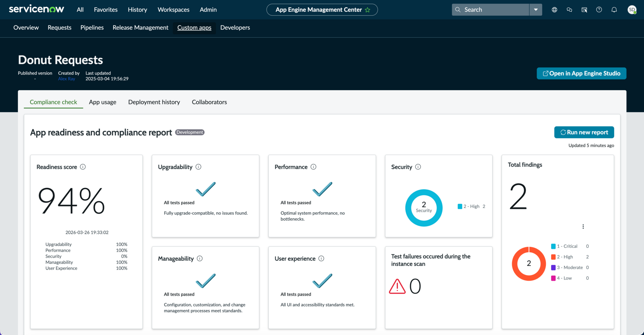
Task: Click Security legend 2 - High swatch
Action: [460, 206]
